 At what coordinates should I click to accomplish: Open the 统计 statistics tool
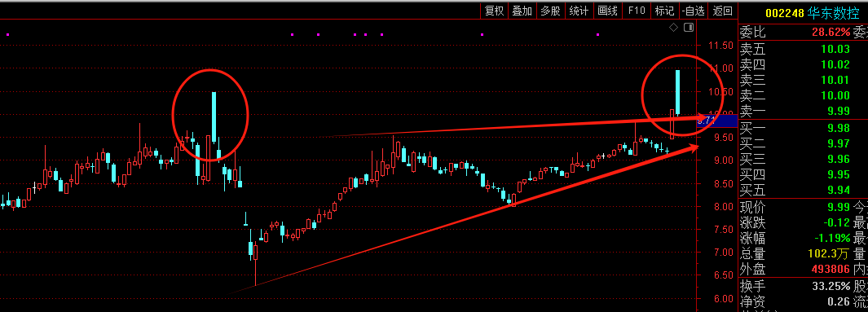[x=579, y=11]
